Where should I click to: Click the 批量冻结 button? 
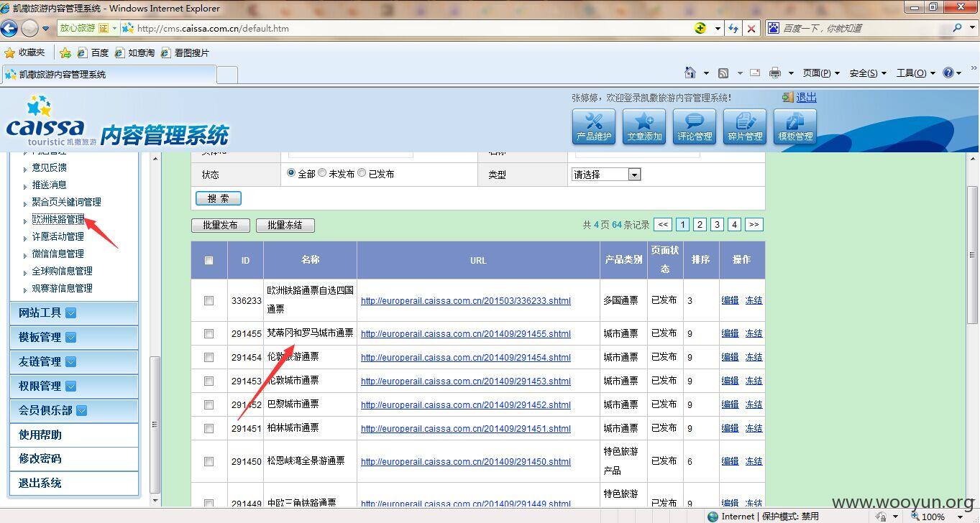pyautogui.click(x=285, y=225)
